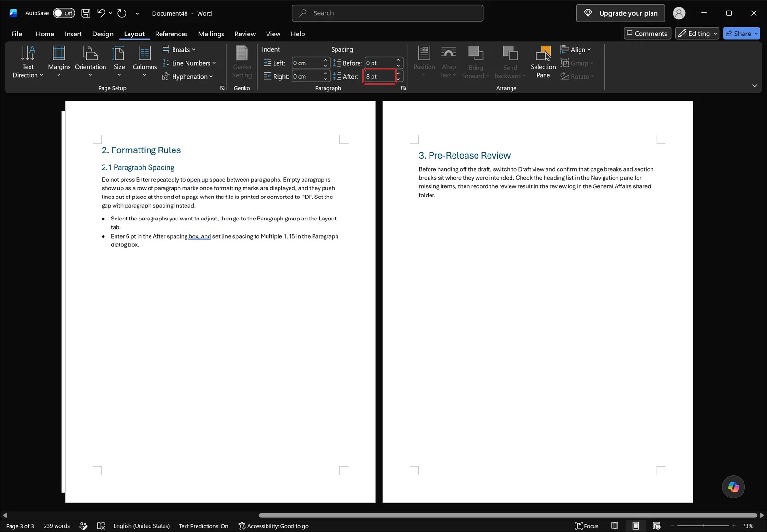The width and height of the screenshot is (767, 532).
Task: Open the Breaks dropdown
Action: tap(179, 50)
